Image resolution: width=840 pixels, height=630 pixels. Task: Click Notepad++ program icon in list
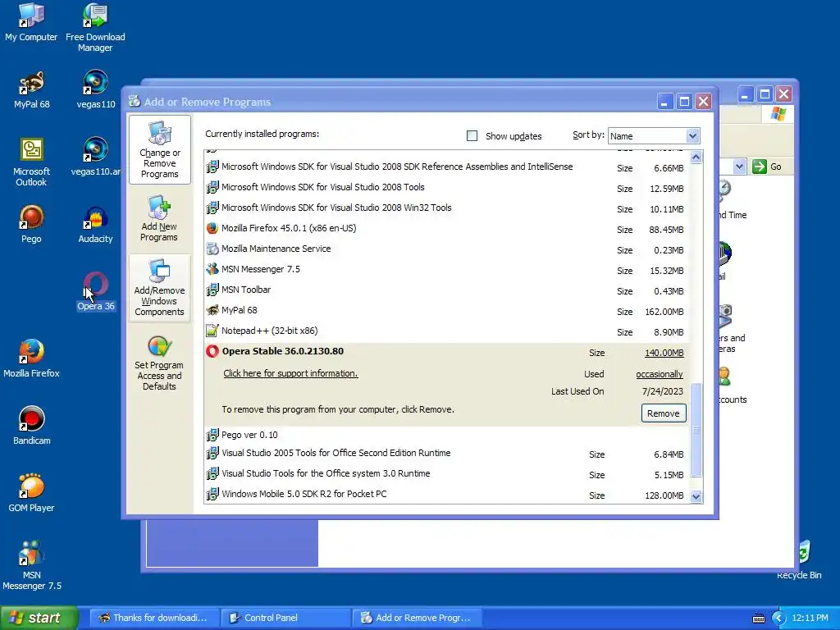click(212, 331)
